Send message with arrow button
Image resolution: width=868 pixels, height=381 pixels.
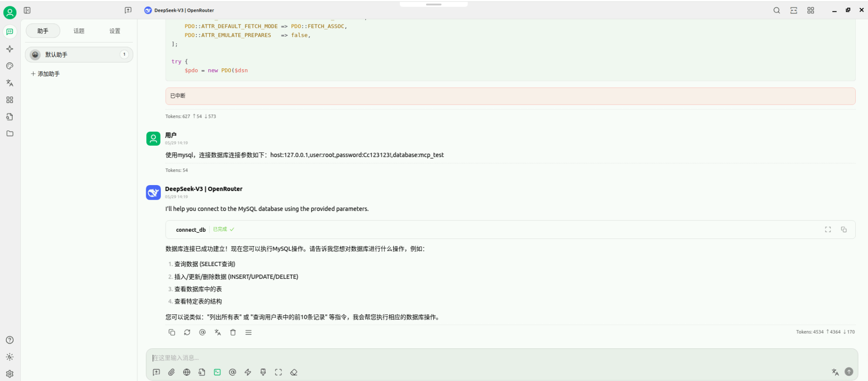(x=849, y=371)
